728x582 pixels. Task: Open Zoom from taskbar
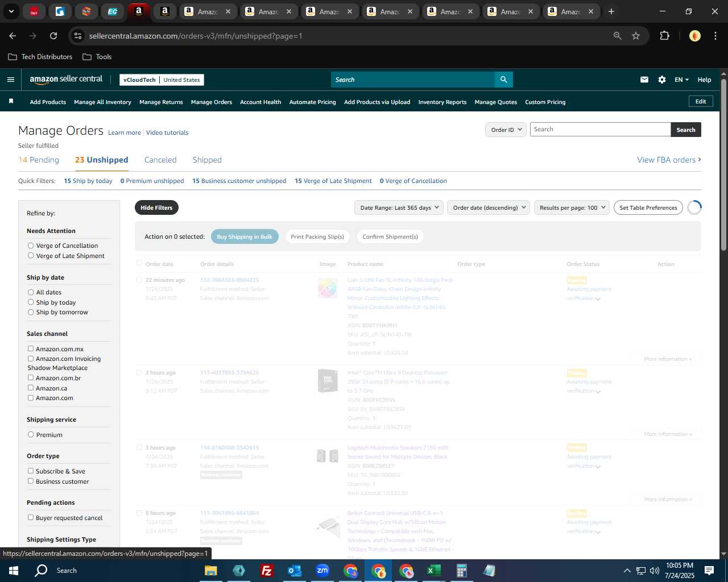tap(322, 571)
